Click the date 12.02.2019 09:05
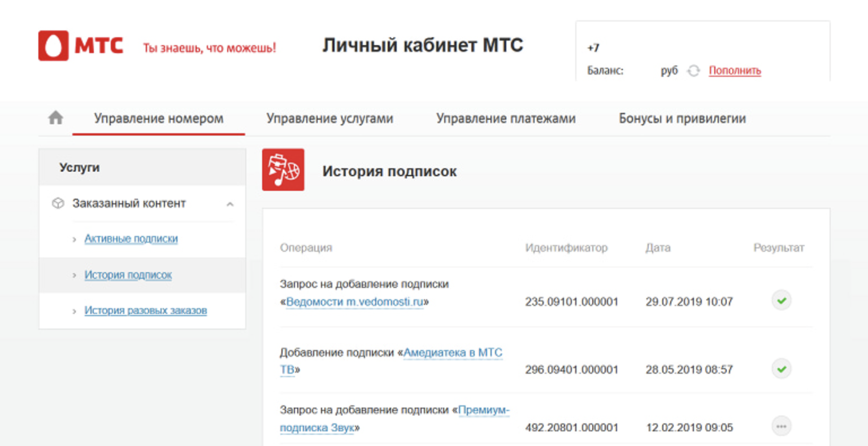The height and width of the screenshot is (446, 868). pos(689,428)
